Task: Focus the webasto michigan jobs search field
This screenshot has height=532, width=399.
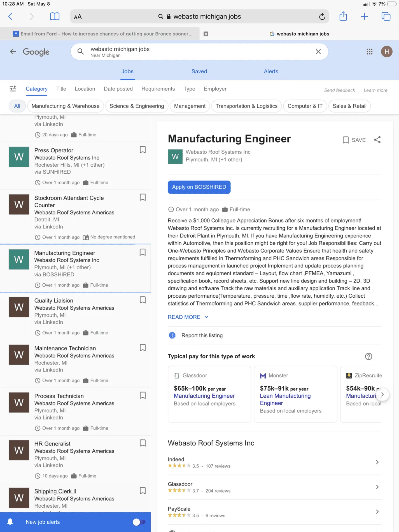Action: 199,52
